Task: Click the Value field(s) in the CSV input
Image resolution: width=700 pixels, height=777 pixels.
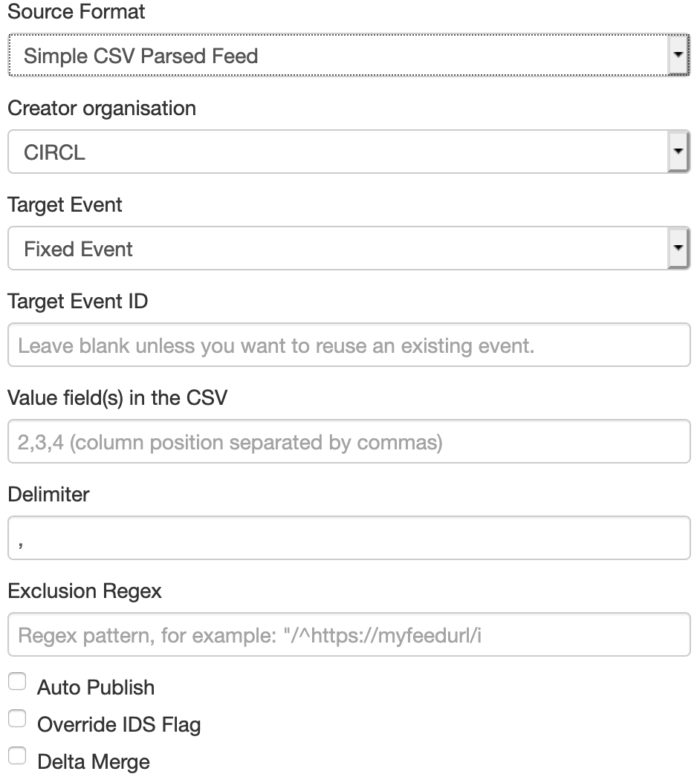Action: click(349, 442)
